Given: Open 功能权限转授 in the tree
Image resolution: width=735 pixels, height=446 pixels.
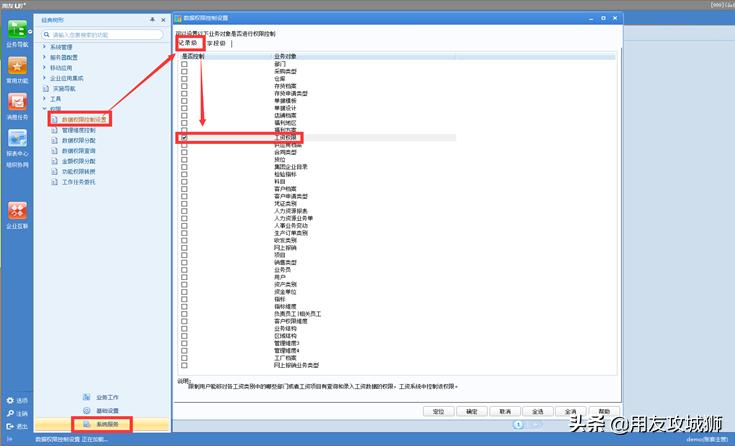Looking at the screenshot, I should [x=79, y=171].
